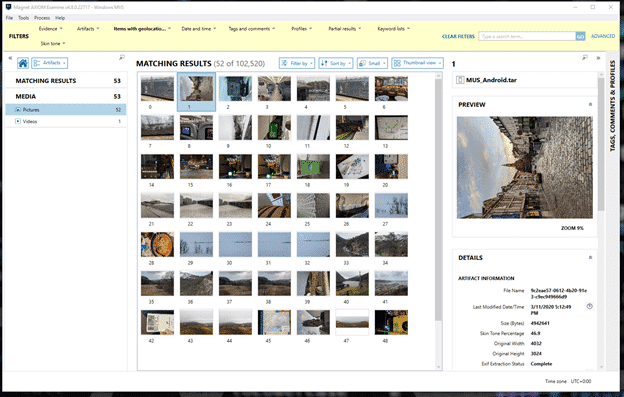This screenshot has width=624, height=397.
Task: Open the Profiles filter dropdown
Action: tap(301, 29)
